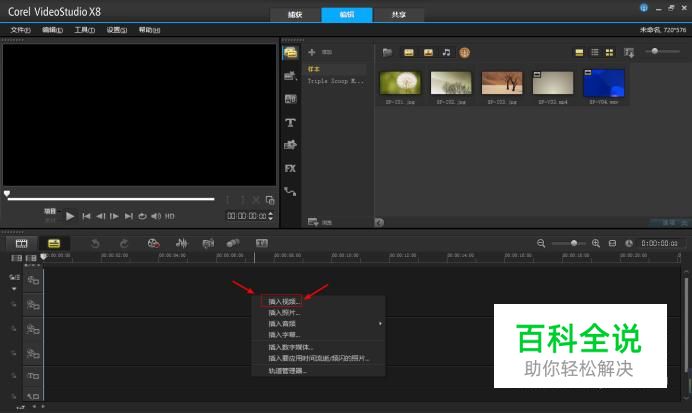Open the Title library T icon
This screenshot has height=413, width=692.
coord(290,123)
